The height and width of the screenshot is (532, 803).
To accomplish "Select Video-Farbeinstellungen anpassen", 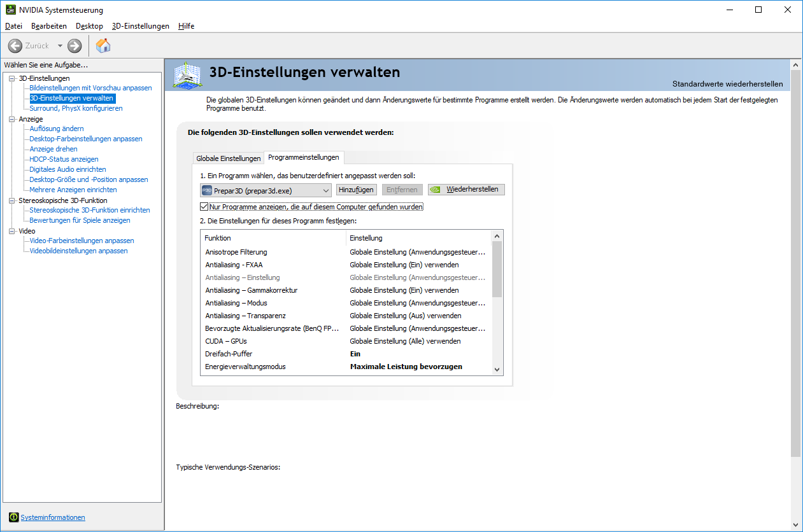I will pyautogui.click(x=82, y=241).
